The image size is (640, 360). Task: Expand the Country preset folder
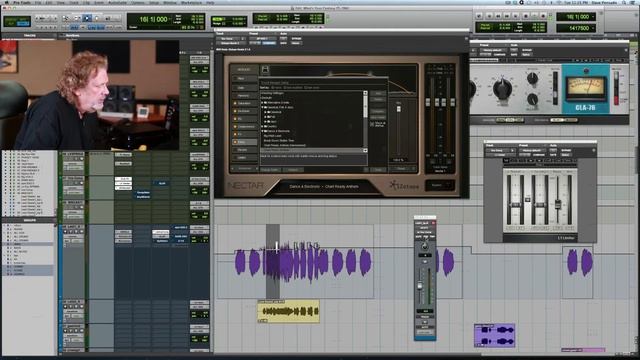coord(263,127)
